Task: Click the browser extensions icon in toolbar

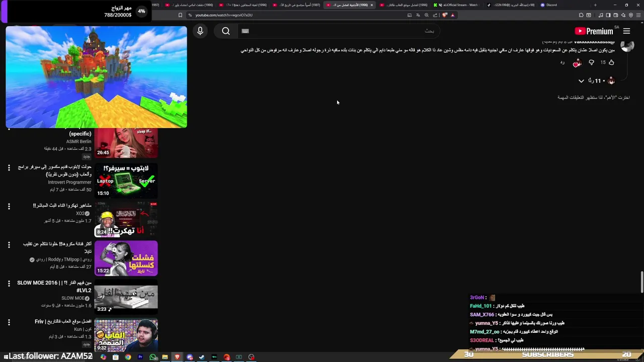Action: point(581,15)
